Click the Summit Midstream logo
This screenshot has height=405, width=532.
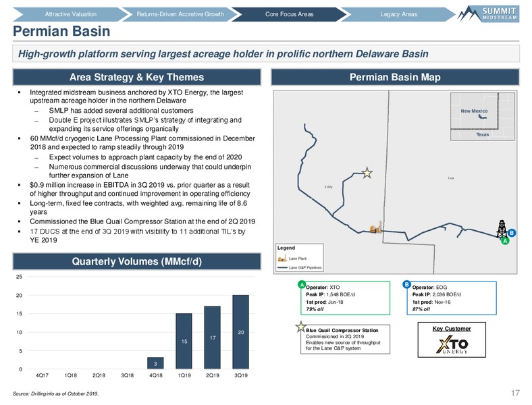click(489, 13)
